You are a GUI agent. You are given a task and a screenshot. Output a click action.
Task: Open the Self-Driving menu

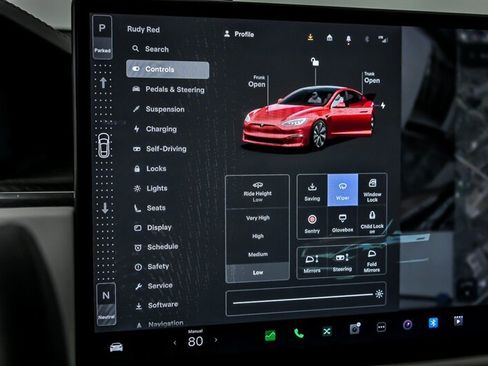click(x=160, y=149)
